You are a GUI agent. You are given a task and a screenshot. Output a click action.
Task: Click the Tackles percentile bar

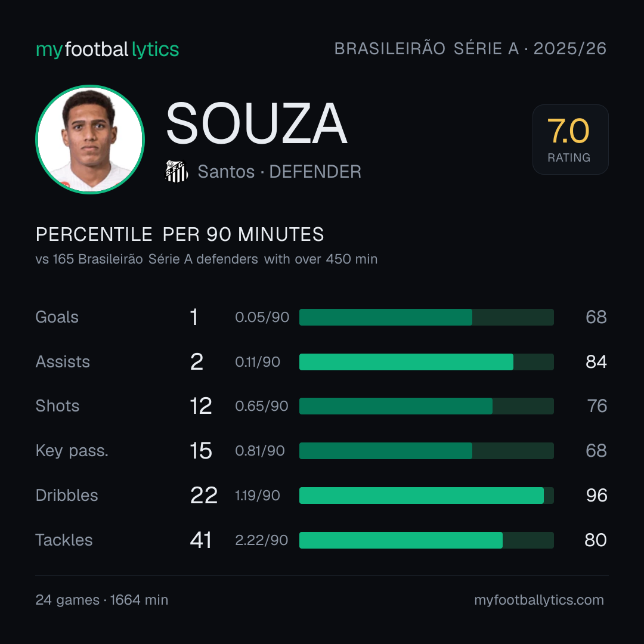pyautogui.click(x=426, y=540)
